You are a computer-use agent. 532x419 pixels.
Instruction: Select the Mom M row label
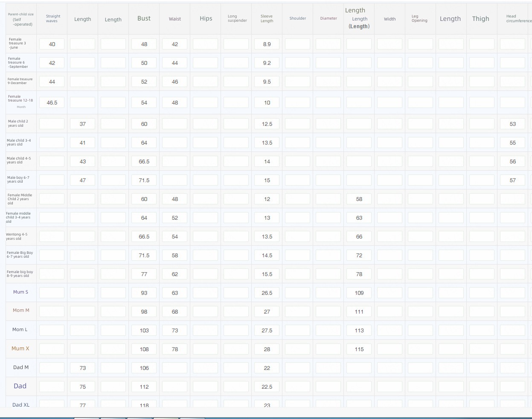[21, 310]
